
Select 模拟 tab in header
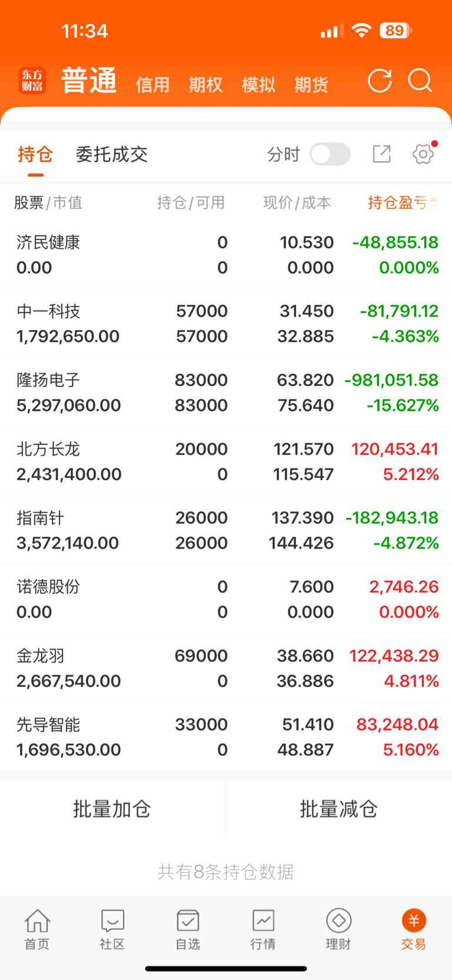click(x=258, y=85)
